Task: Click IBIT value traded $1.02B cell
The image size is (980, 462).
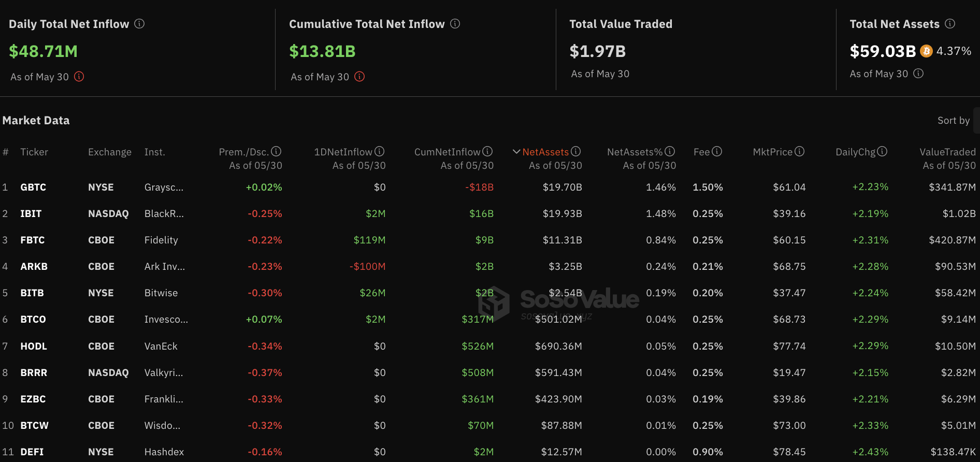Action: click(959, 213)
